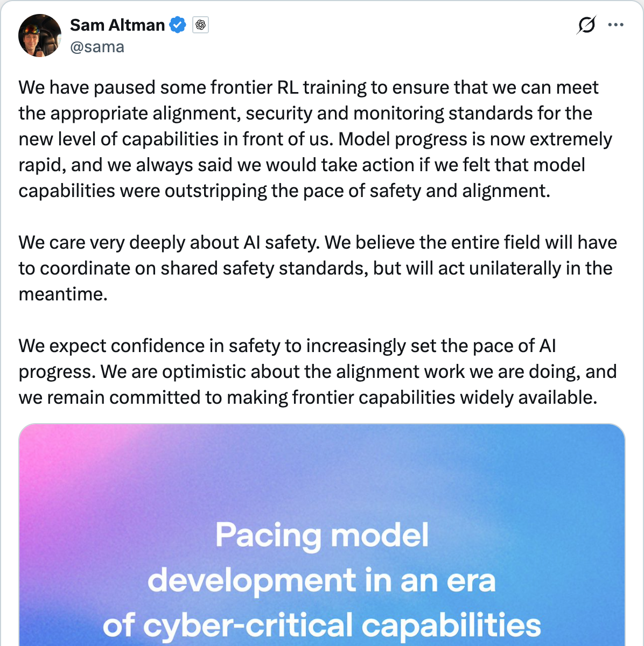Screen dimensions: 644x646
Task: Click 'of cyber-critical capabilities' card text
Action: 322,626
